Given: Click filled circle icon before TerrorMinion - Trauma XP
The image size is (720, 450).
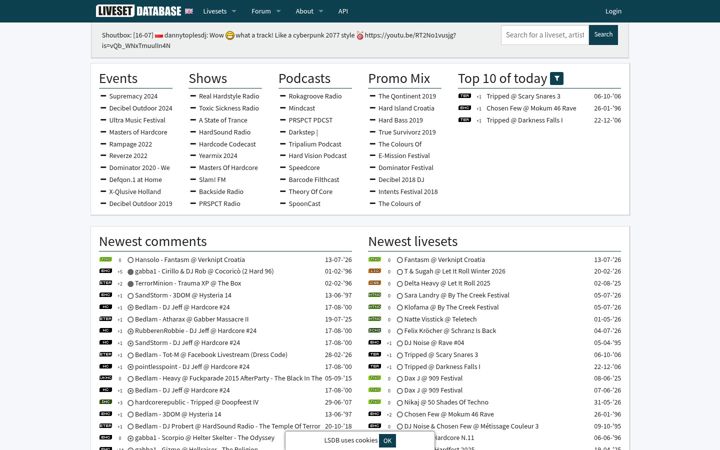Looking at the screenshot, I should coord(130,284).
